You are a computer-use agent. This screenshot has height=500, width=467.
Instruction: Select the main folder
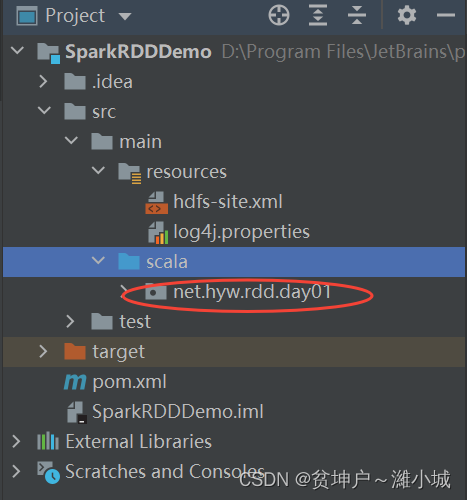140,142
